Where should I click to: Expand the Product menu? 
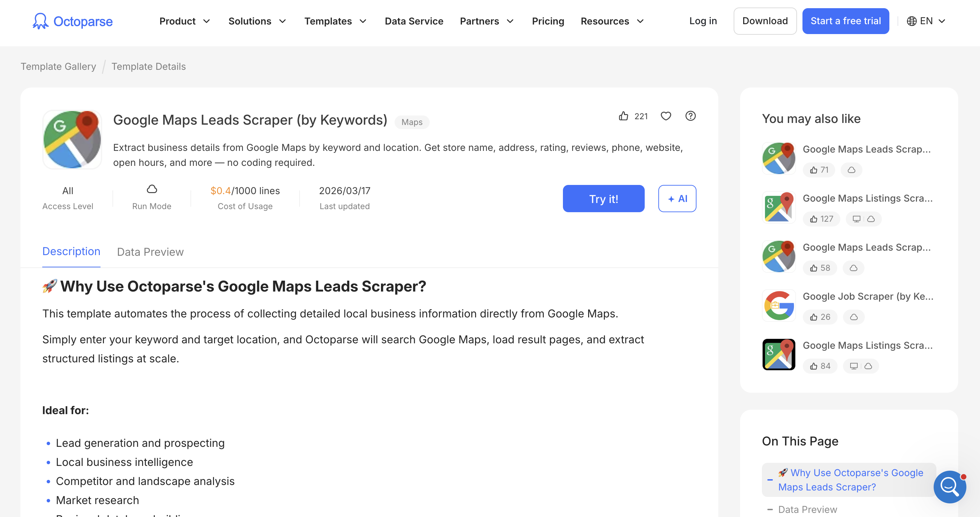tap(185, 21)
